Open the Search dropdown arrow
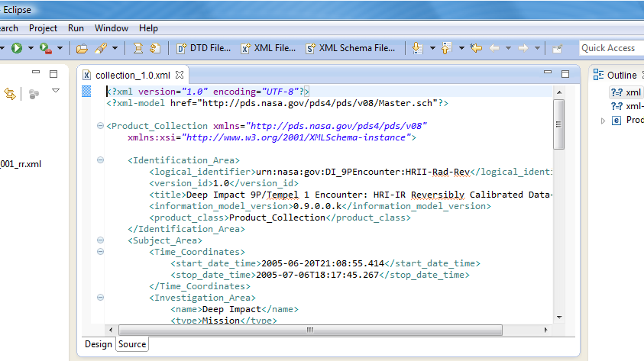The height and width of the screenshot is (361, 644). tap(115, 48)
